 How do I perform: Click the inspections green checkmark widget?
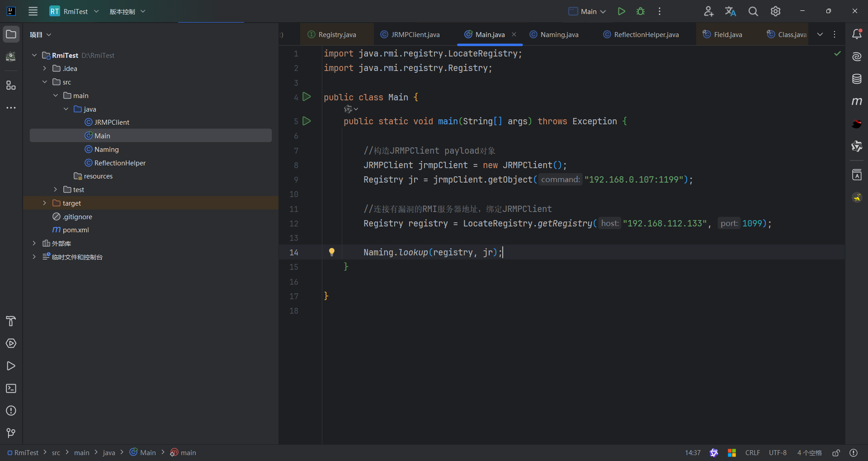tap(837, 53)
